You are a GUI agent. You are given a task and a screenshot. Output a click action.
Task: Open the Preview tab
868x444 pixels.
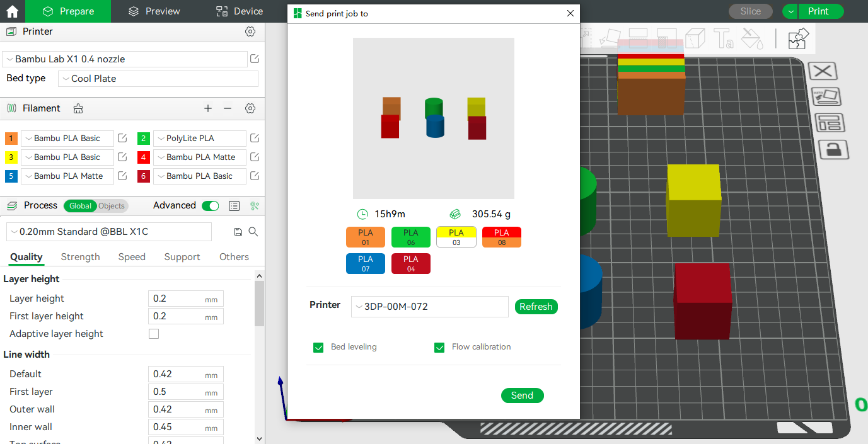pyautogui.click(x=154, y=11)
